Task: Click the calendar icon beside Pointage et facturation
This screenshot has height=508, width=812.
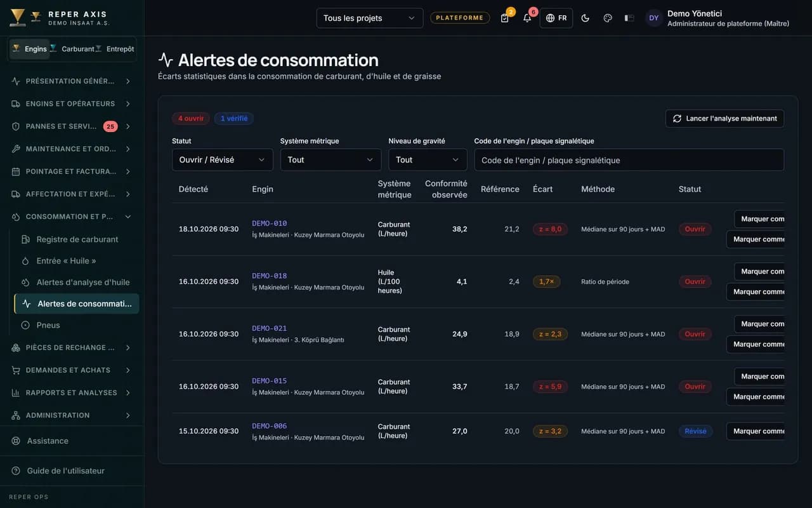Action: 16,171
